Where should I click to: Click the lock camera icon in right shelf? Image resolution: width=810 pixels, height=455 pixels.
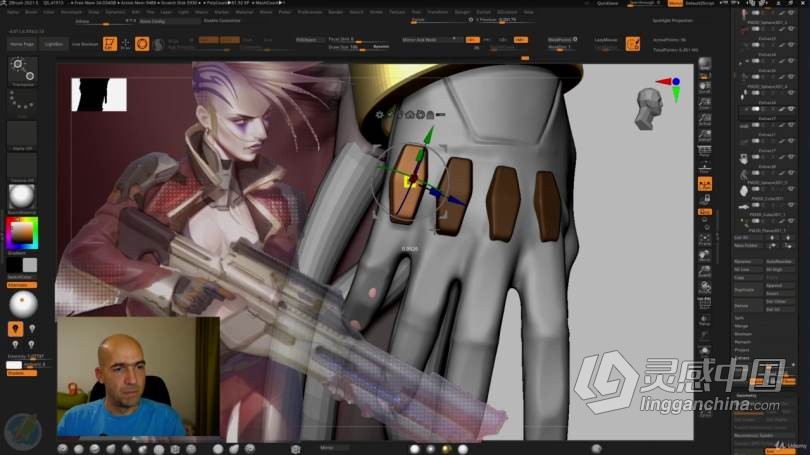705,200
